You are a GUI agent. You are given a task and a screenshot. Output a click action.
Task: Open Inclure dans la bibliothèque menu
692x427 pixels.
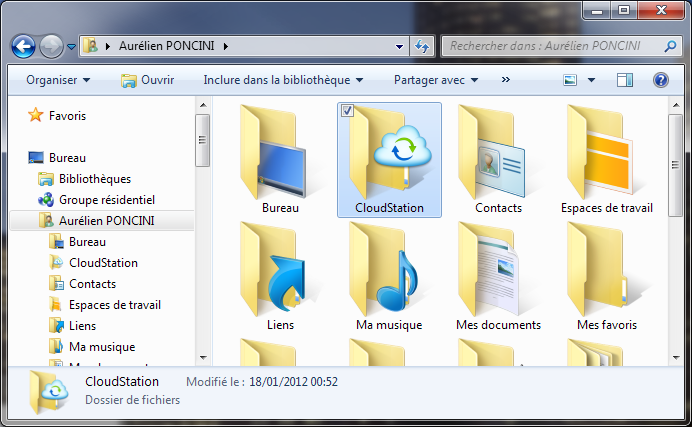283,80
